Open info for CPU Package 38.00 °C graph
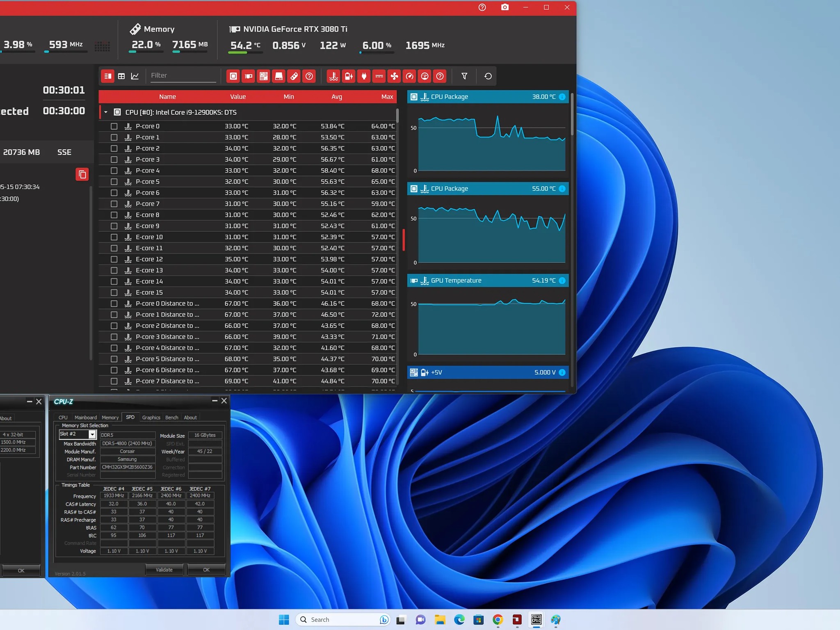 click(x=562, y=97)
